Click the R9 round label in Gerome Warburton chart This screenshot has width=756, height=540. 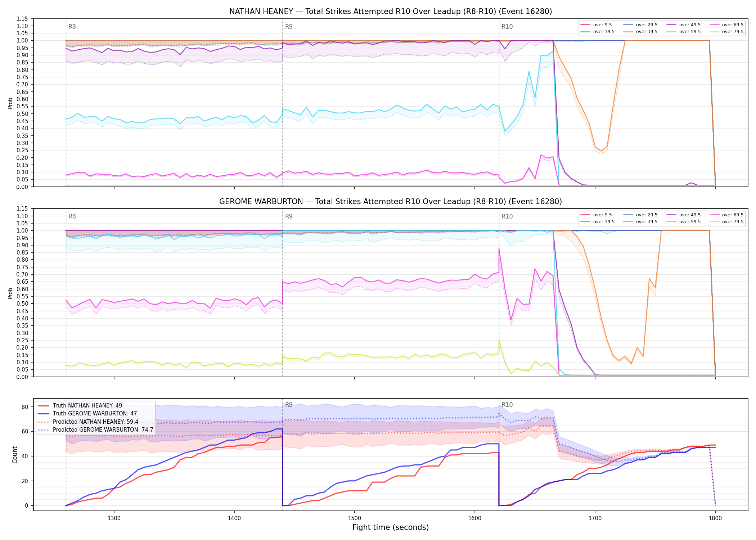[289, 216]
